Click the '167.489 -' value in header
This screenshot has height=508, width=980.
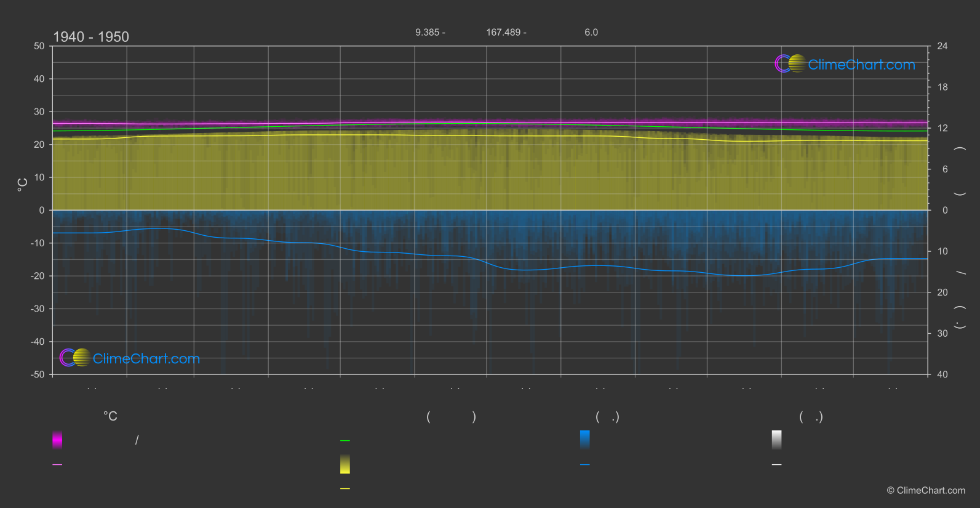[506, 32]
